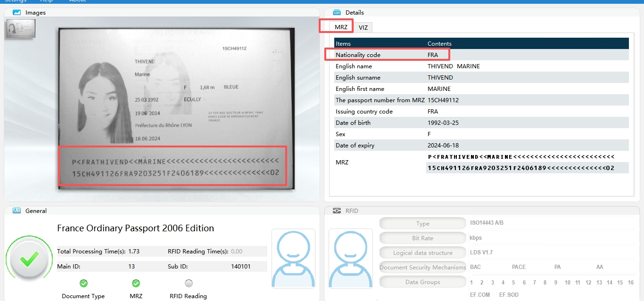Click the Images panel picture icon
644x301 pixels.
click(17, 12)
